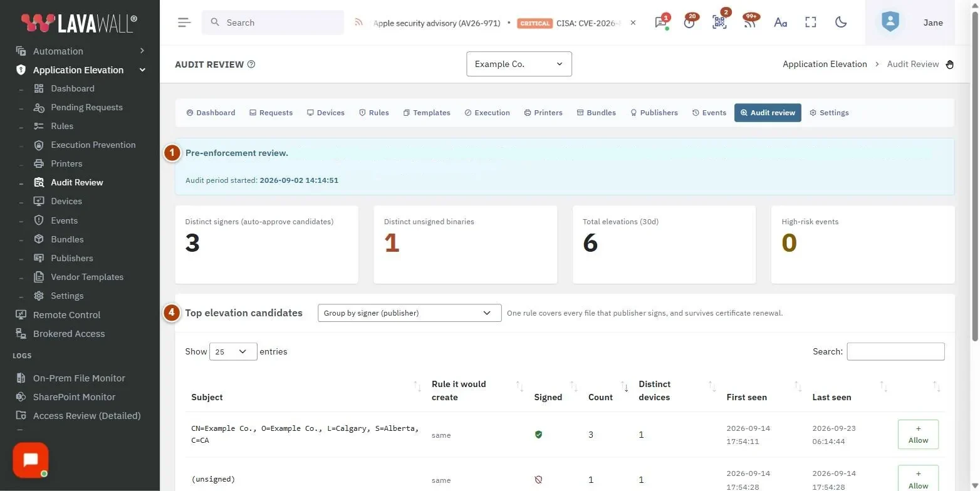Open Access Review (Detailed) in sidebar
Image resolution: width=980 pixels, height=491 pixels.
[x=86, y=416]
